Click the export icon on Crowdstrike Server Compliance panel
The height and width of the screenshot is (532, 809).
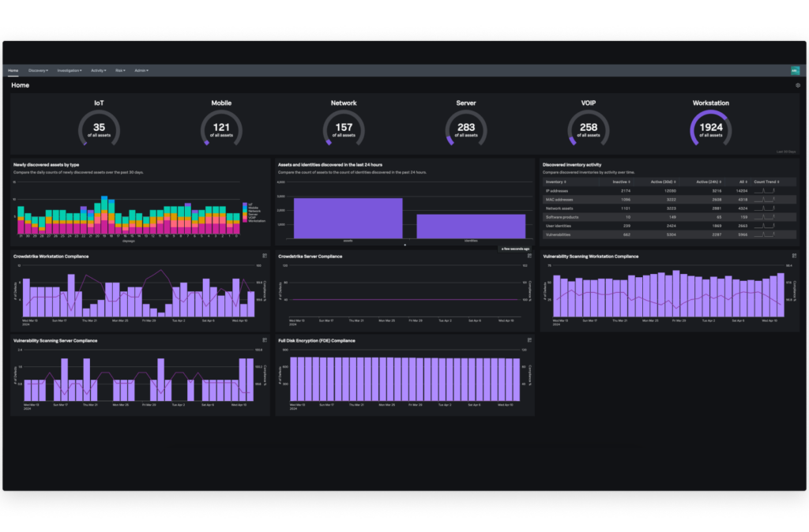click(529, 257)
